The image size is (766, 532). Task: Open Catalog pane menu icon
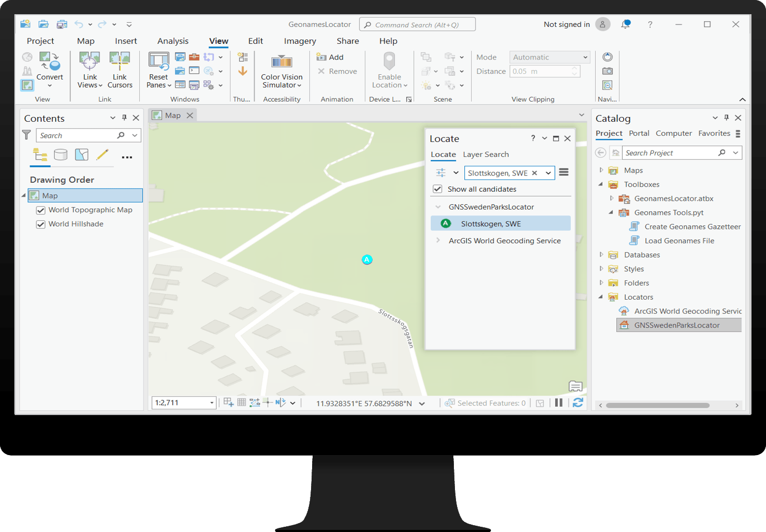pyautogui.click(x=738, y=134)
